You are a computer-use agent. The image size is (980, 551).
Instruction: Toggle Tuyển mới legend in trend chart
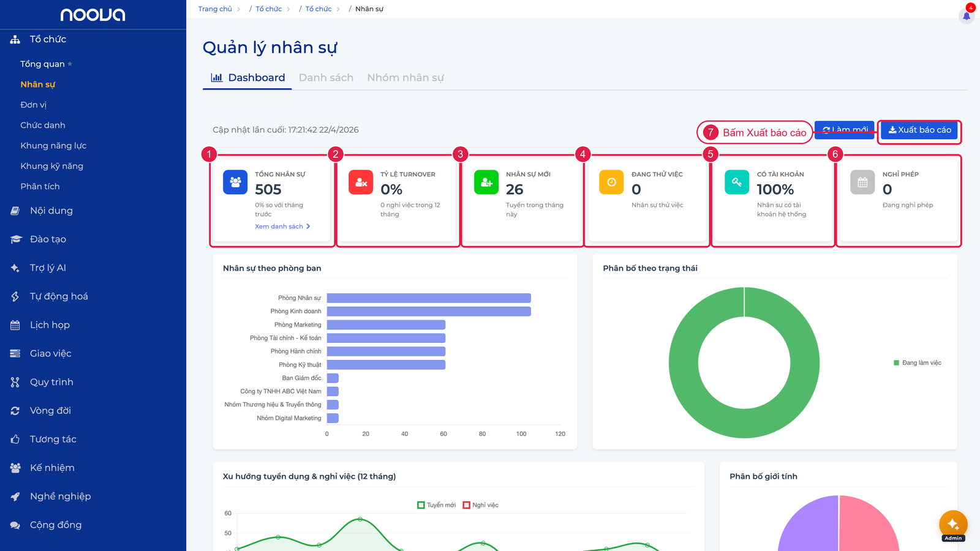[x=437, y=505]
